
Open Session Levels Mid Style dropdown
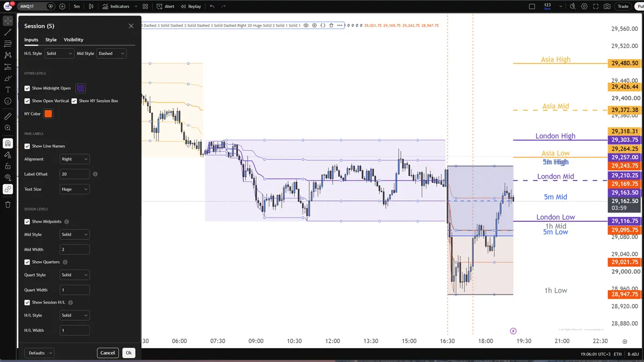point(75,235)
